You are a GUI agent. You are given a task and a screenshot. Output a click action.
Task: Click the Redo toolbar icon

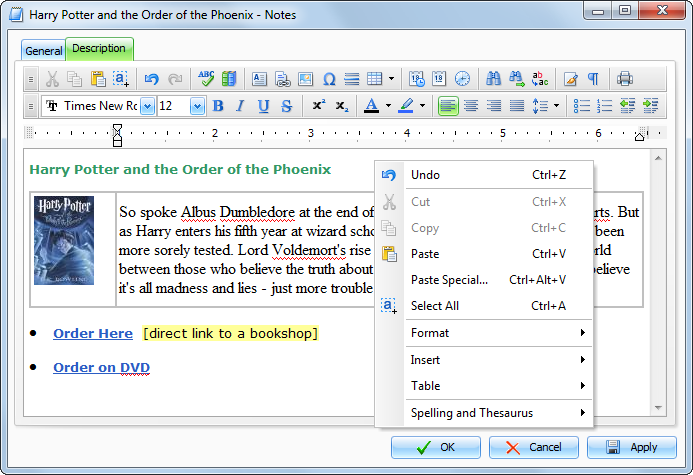[175, 79]
